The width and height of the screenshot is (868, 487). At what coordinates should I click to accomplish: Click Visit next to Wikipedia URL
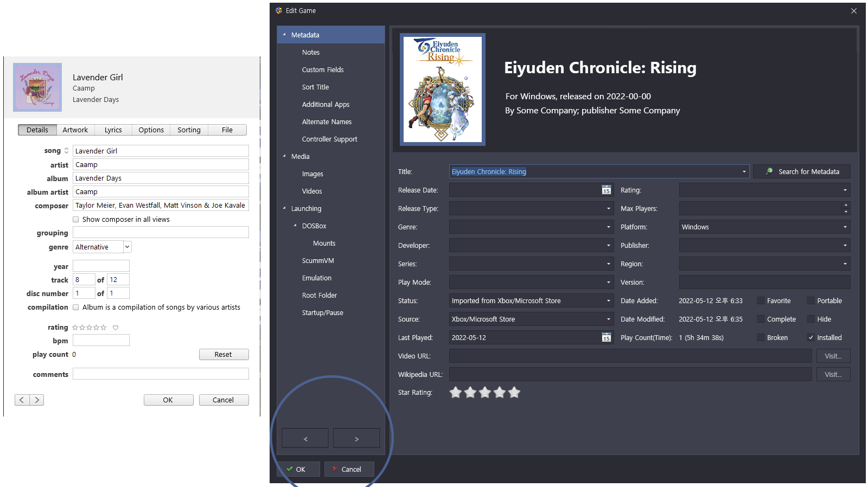tap(833, 375)
